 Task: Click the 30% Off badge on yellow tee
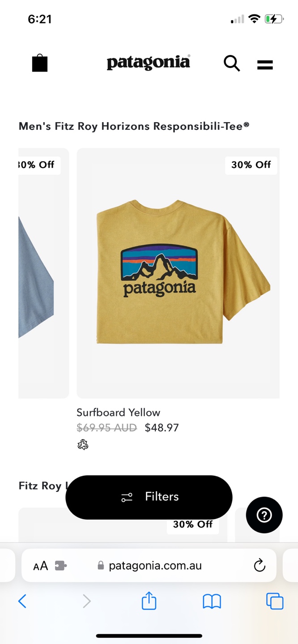click(x=251, y=165)
